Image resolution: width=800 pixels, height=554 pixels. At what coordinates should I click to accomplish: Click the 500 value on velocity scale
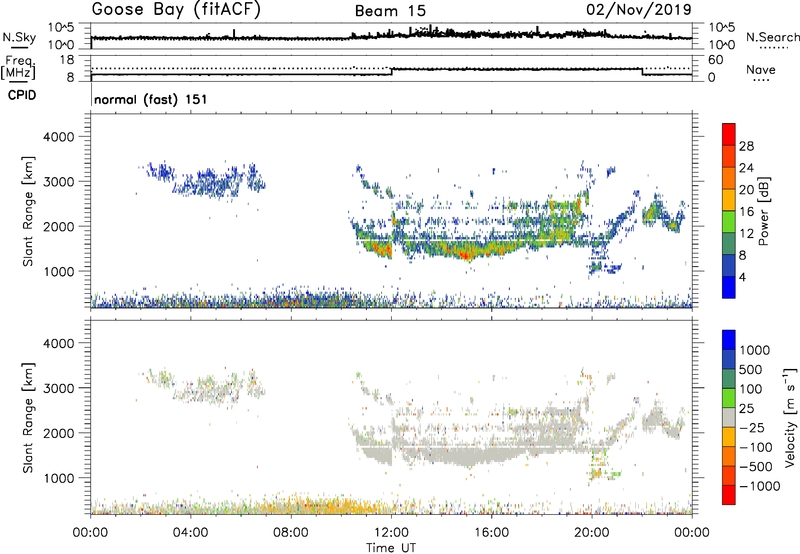(751, 370)
